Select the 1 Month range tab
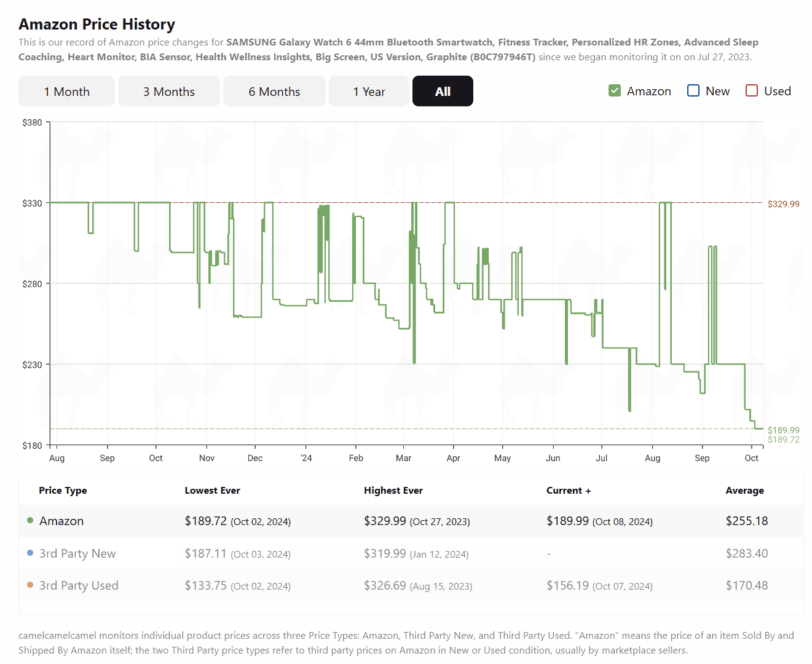Screen dimensions: 812x664 (66, 92)
